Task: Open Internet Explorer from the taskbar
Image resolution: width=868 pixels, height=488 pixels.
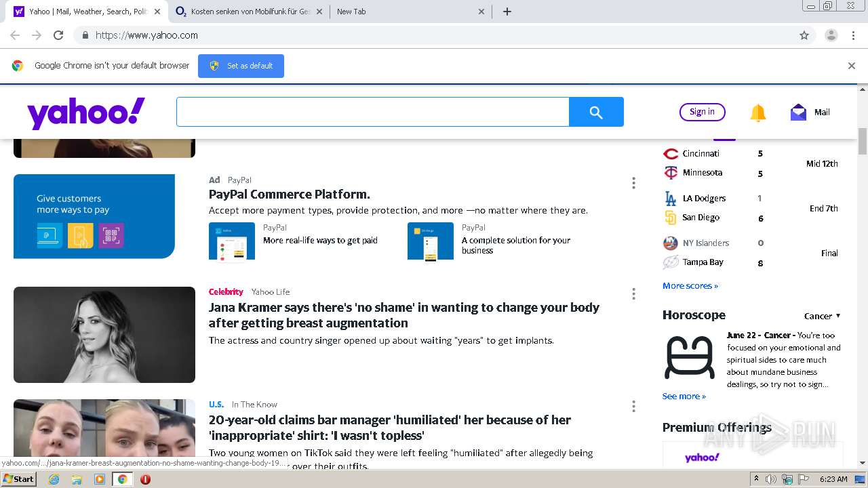Action: click(54, 479)
